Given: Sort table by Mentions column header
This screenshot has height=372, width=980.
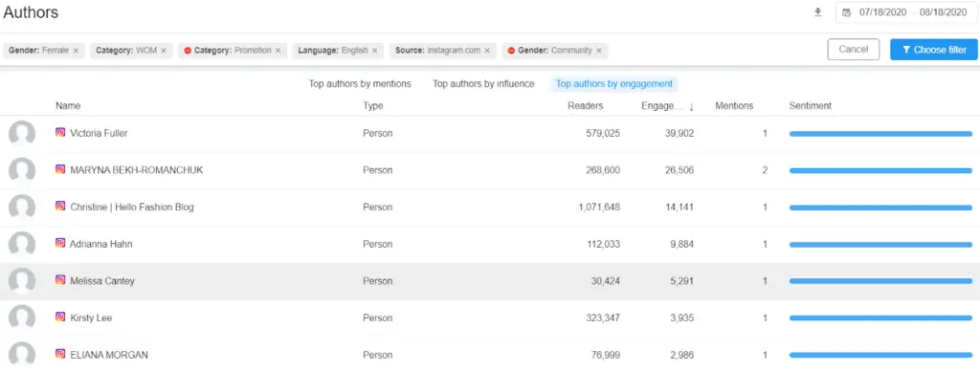Looking at the screenshot, I should [x=734, y=106].
